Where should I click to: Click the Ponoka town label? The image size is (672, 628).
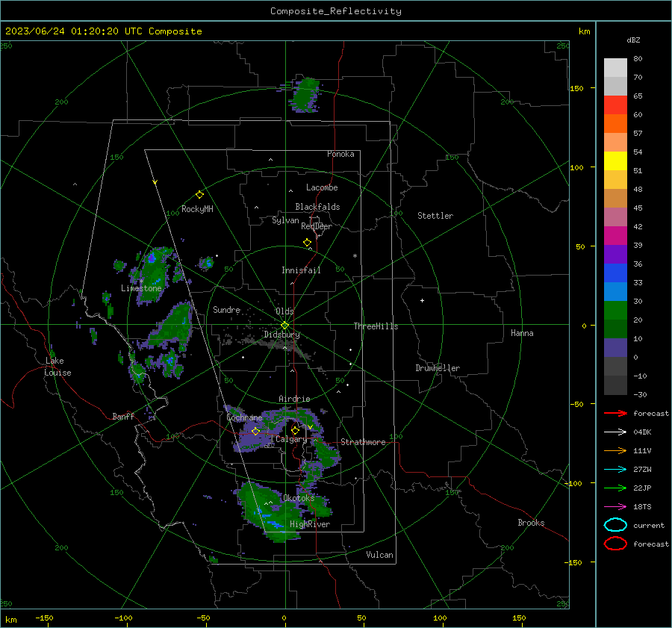tap(340, 154)
